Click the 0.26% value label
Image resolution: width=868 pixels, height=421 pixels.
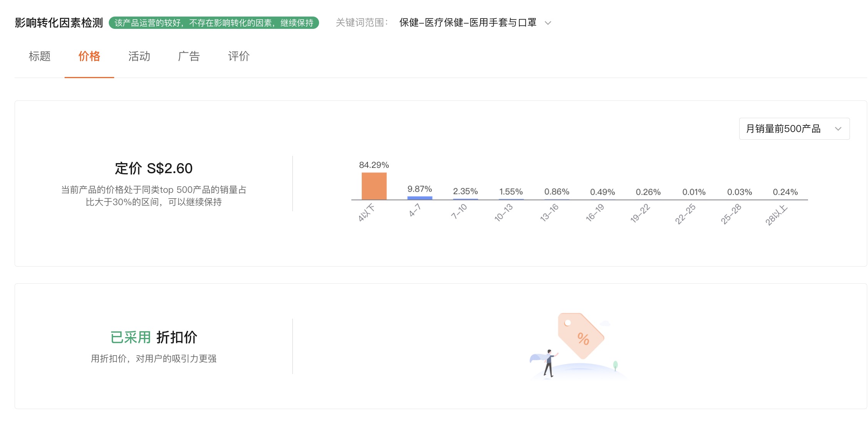coord(648,192)
